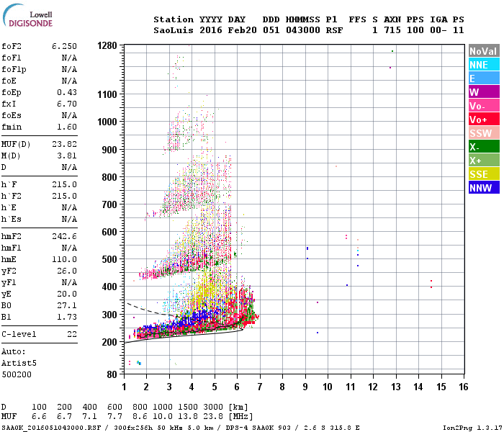Click the Lowell Digisonde logo

tap(27, 15)
